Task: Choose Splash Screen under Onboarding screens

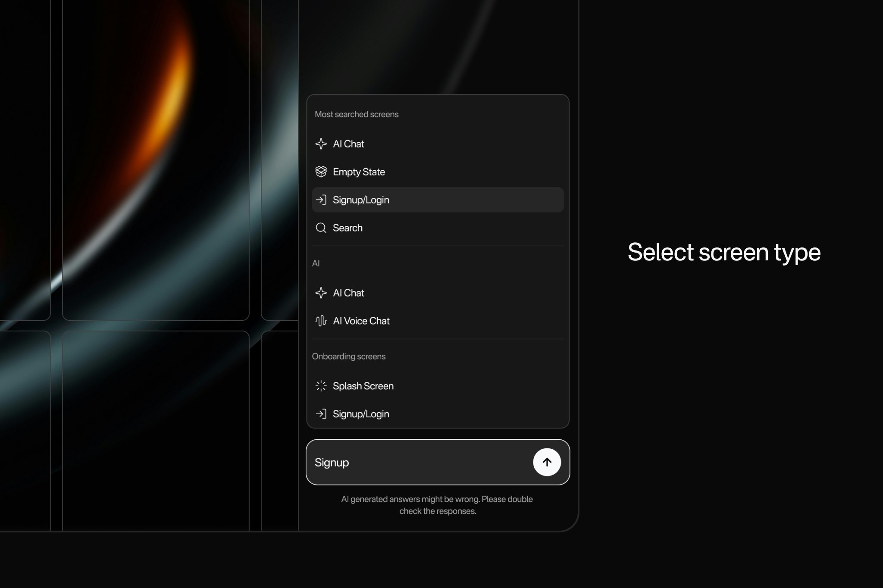Action: (363, 386)
